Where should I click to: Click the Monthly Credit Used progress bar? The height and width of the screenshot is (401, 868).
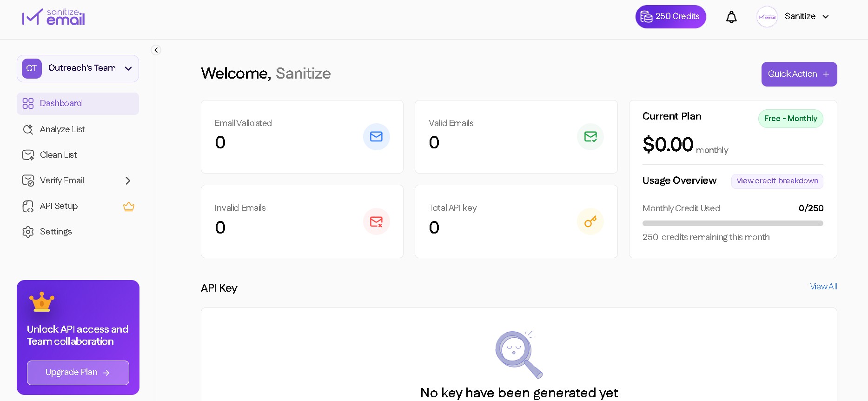732,223
